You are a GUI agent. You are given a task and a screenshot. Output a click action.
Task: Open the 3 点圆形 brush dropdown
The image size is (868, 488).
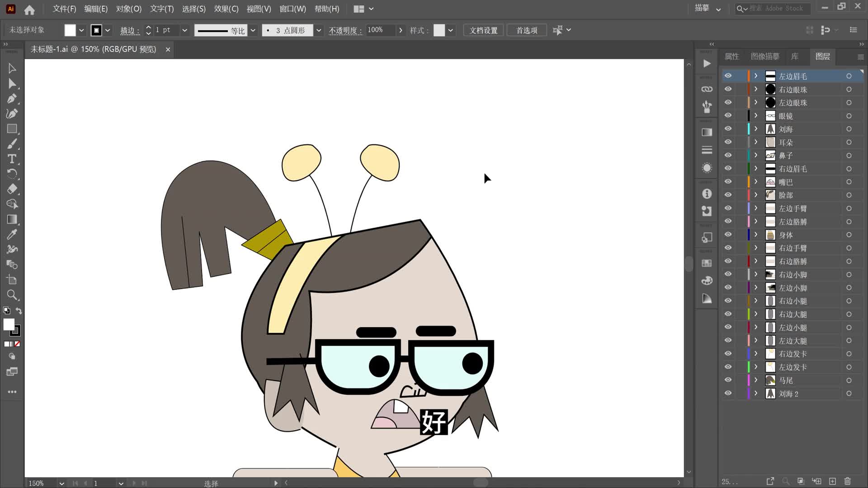[x=319, y=30]
